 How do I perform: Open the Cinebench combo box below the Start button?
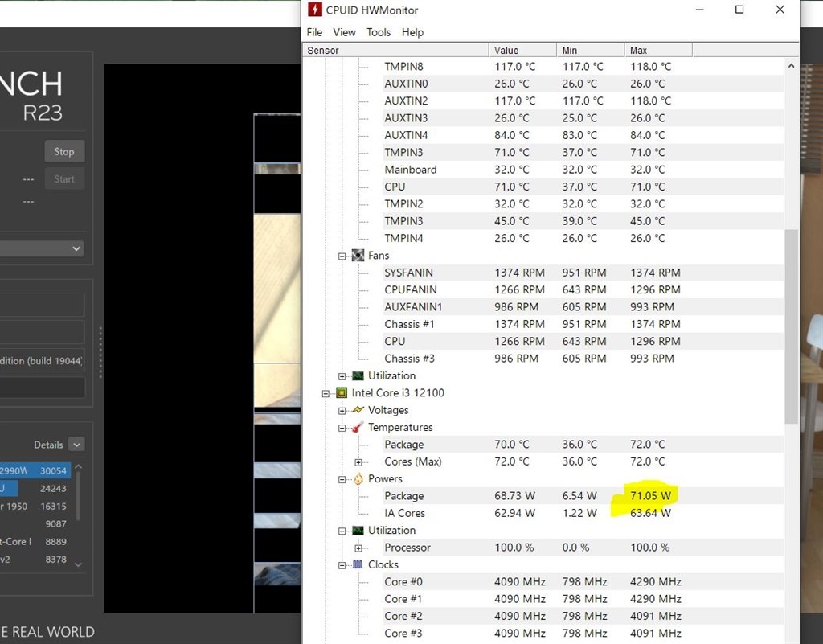[42, 248]
